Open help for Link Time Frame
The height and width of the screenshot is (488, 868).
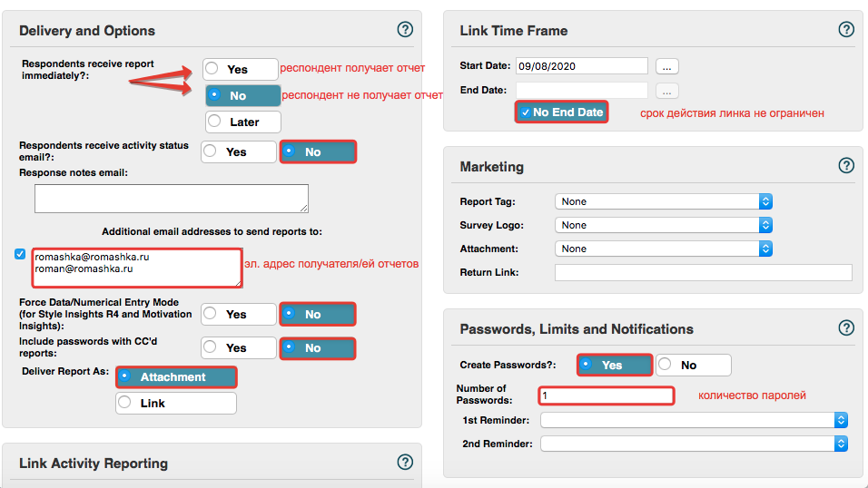tap(846, 29)
